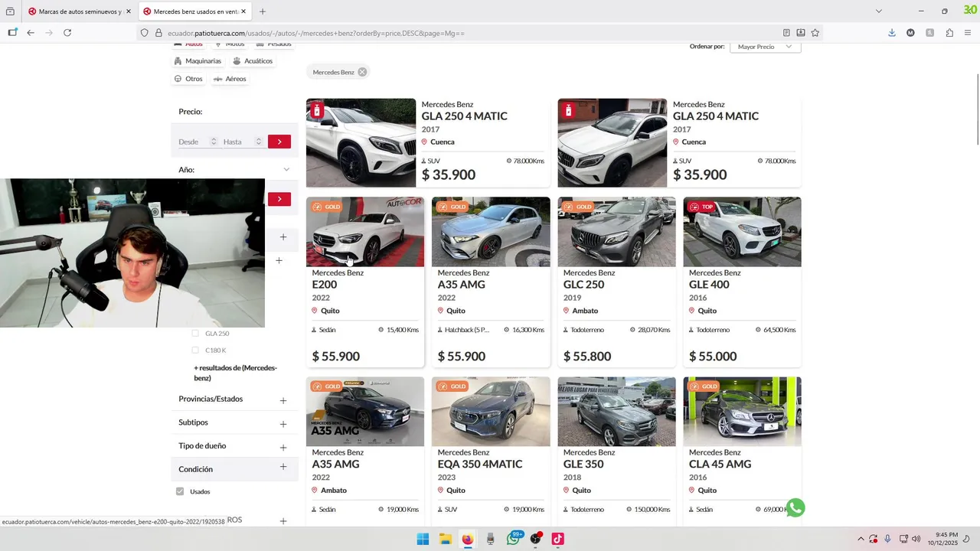
Task: Open second GLA 250 4 MATIC photo
Action: click(x=612, y=143)
